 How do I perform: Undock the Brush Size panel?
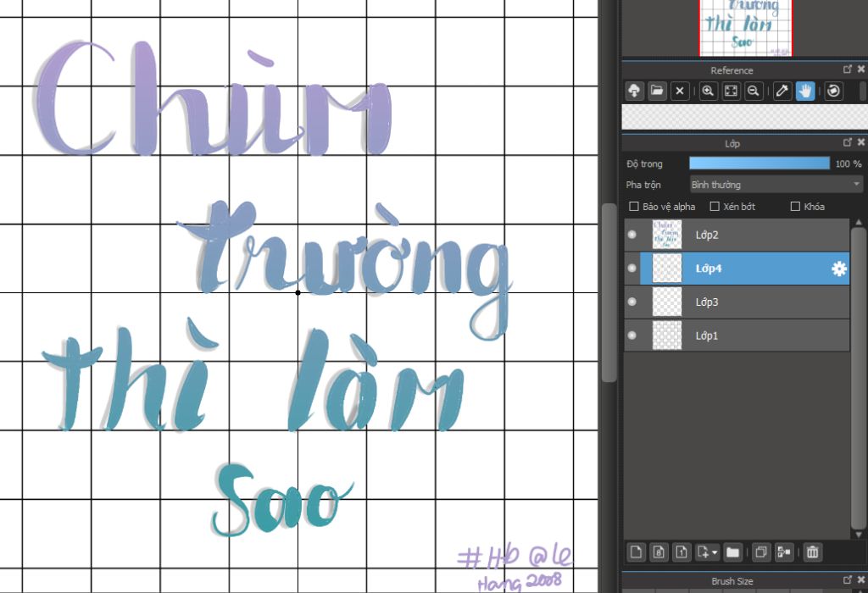(x=848, y=579)
